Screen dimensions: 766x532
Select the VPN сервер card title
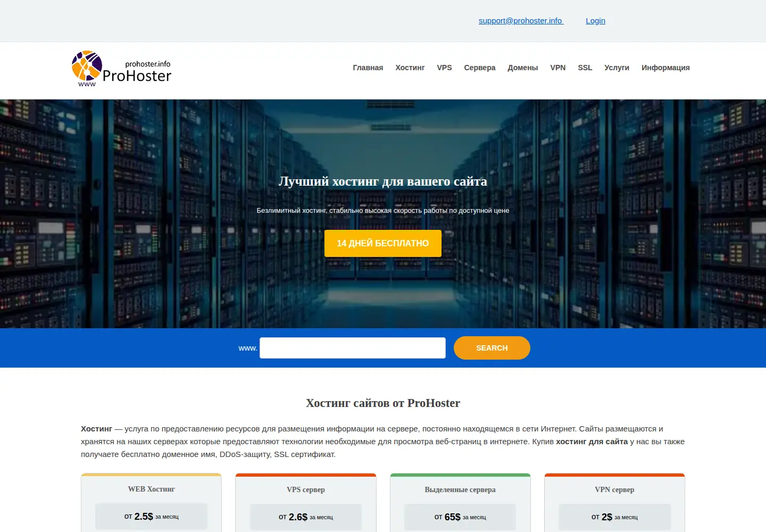[614, 489]
